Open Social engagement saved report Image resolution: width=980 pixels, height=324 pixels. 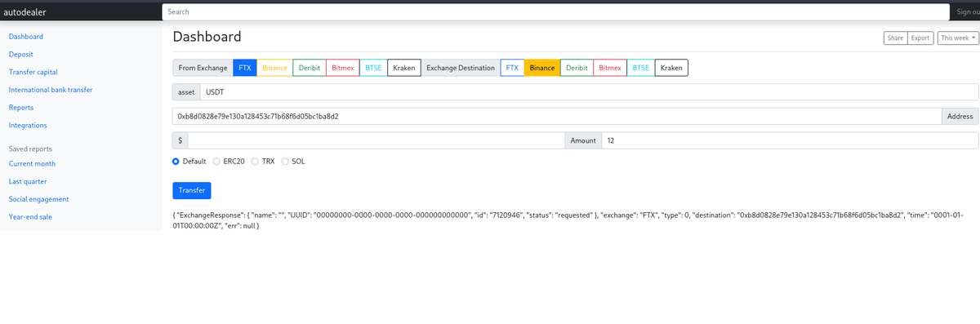pyautogui.click(x=38, y=199)
